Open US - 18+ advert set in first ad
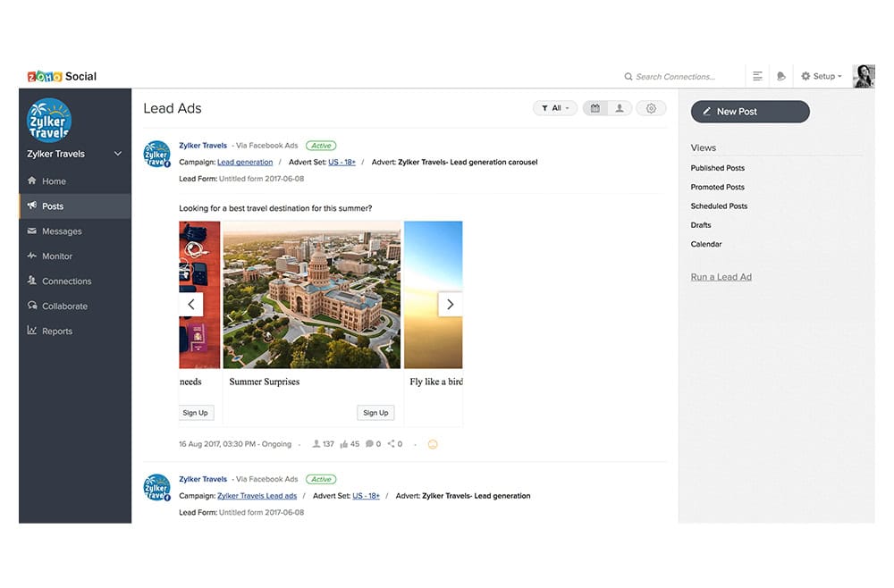This screenshot has height=588, width=894. (x=342, y=163)
